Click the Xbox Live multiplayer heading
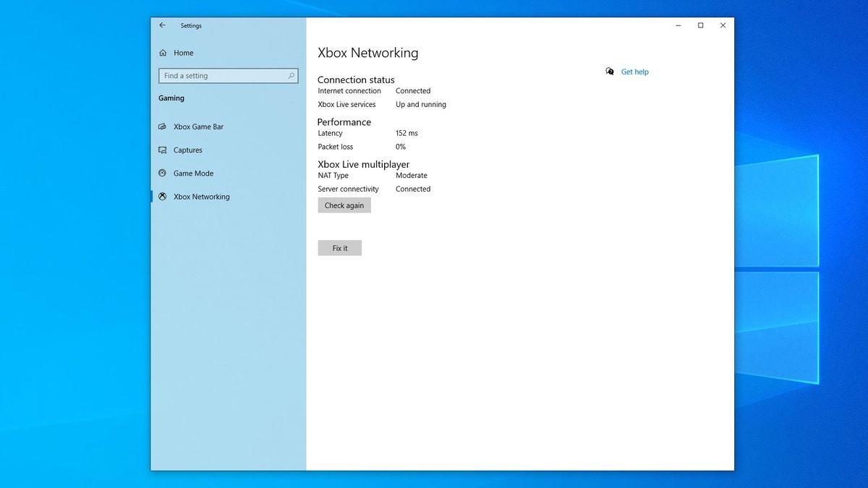The width and height of the screenshot is (868, 488). [x=364, y=165]
